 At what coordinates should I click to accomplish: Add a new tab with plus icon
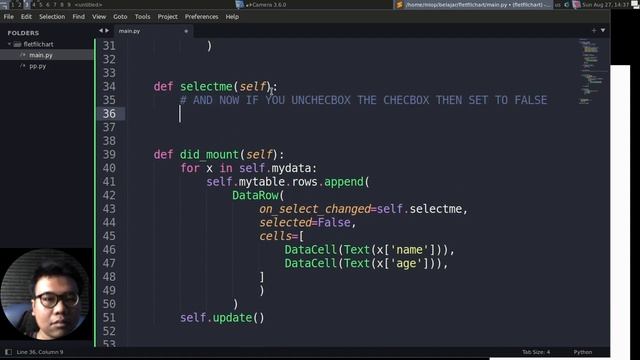[x=594, y=31]
